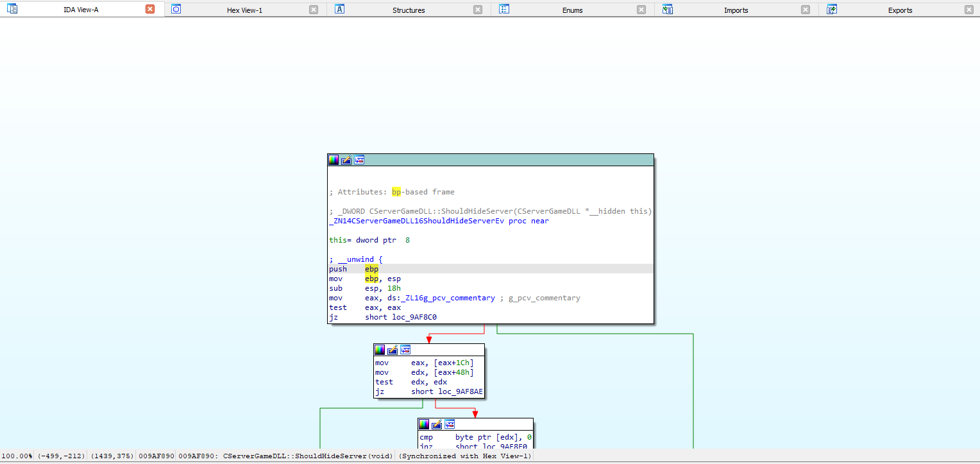
Task: Select the 'mov edx, [eax+48h]' instruction
Action: click(425, 372)
